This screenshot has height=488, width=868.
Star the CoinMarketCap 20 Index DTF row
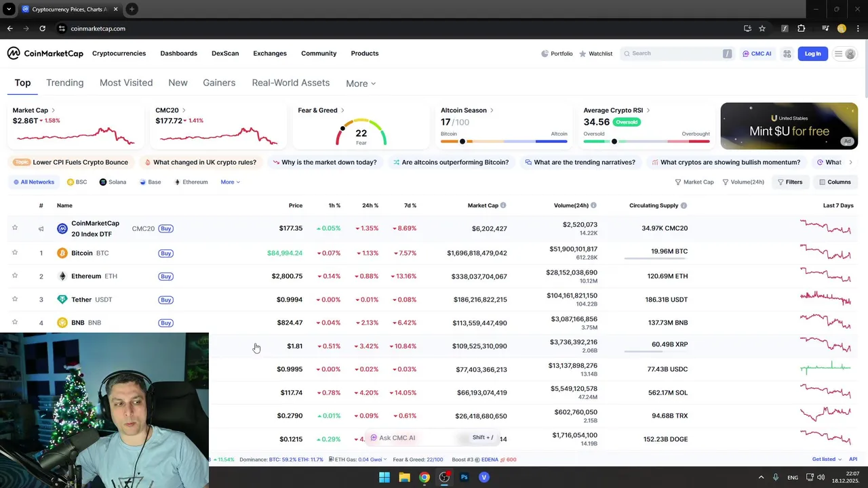click(x=15, y=228)
